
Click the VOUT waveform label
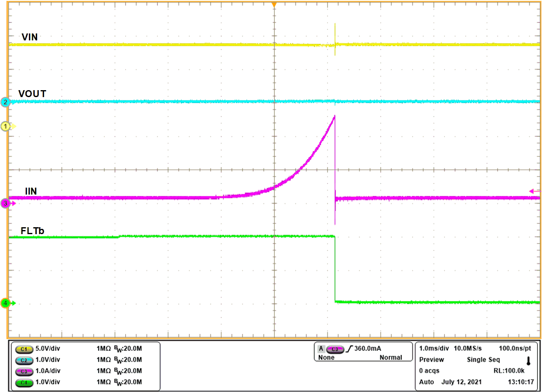(x=32, y=94)
